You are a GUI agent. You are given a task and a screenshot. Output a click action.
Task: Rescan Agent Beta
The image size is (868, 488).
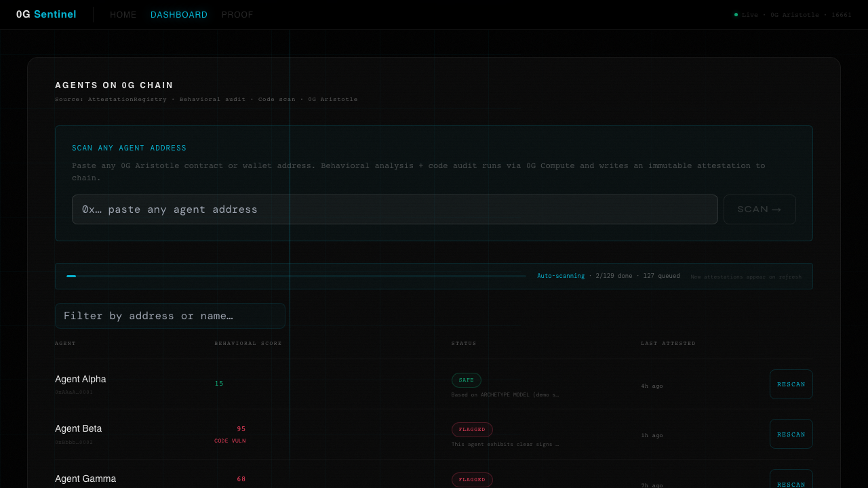click(791, 434)
